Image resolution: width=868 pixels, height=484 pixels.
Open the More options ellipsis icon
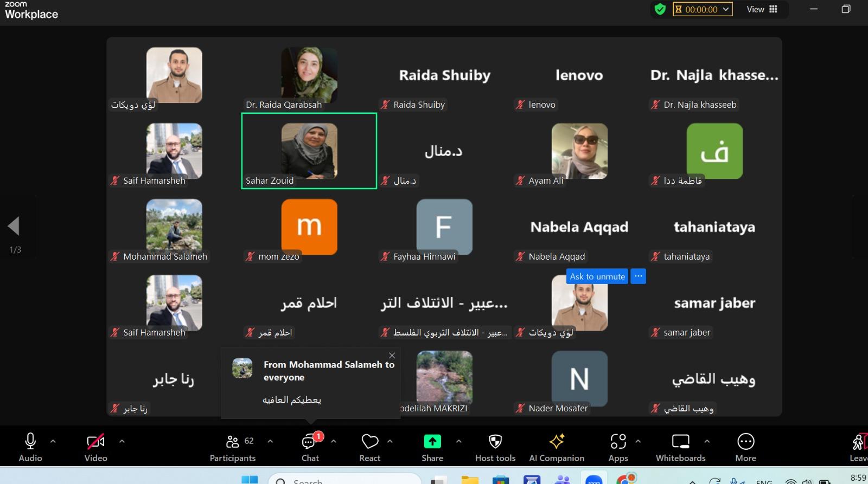[x=746, y=442]
